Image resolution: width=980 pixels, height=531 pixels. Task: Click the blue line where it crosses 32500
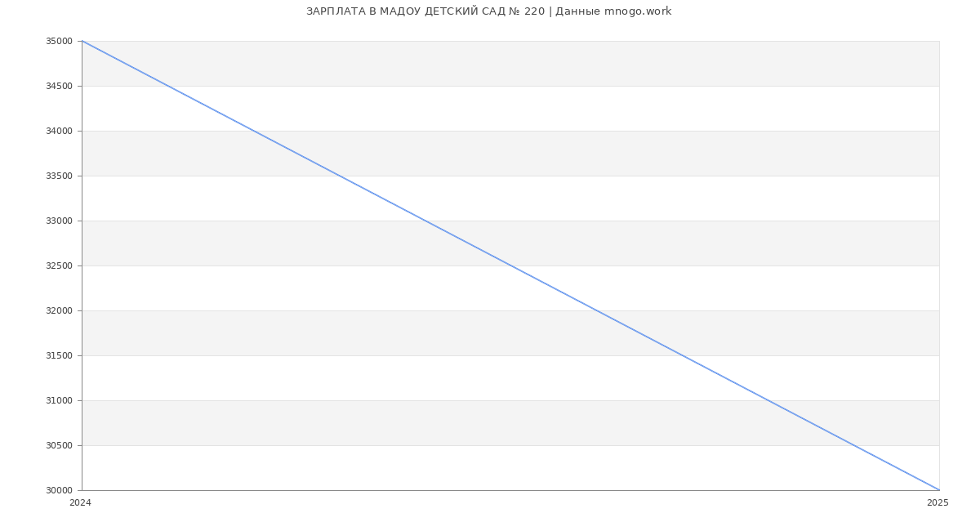click(x=510, y=265)
